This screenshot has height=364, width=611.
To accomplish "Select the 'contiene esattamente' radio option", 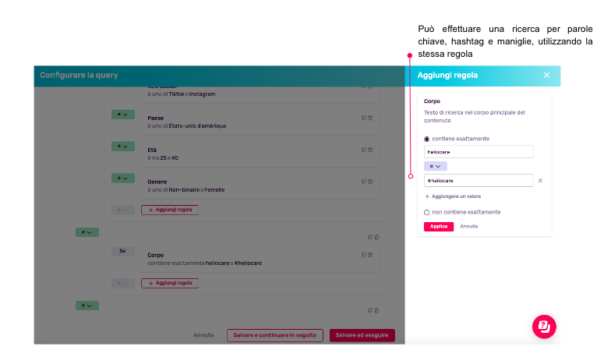I will pos(427,139).
